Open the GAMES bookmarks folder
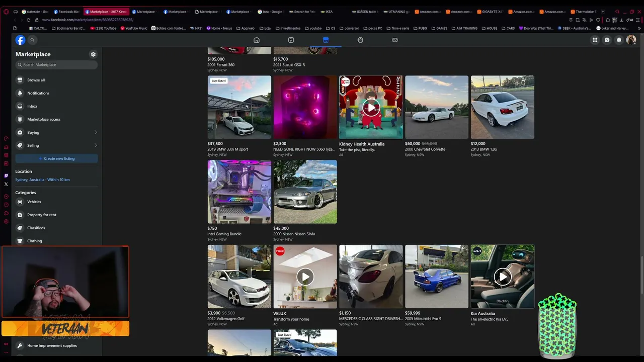This screenshot has height=362, width=644. [439, 28]
